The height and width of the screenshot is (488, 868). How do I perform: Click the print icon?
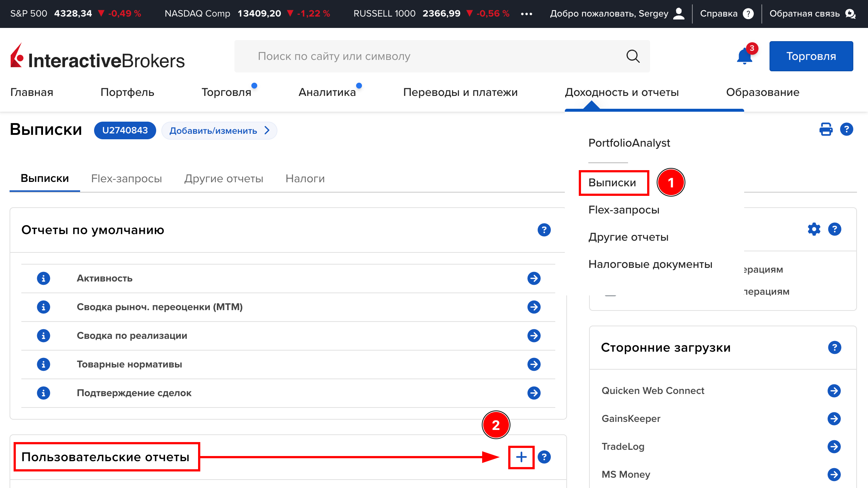click(826, 129)
